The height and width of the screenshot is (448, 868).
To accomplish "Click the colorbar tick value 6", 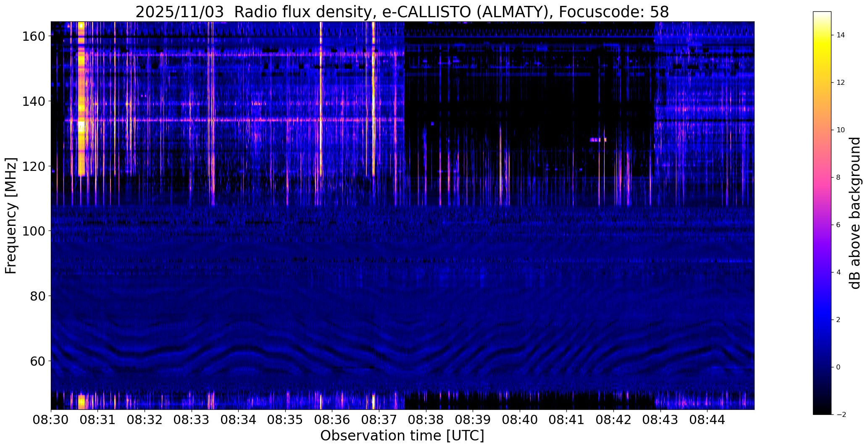I will (838, 225).
